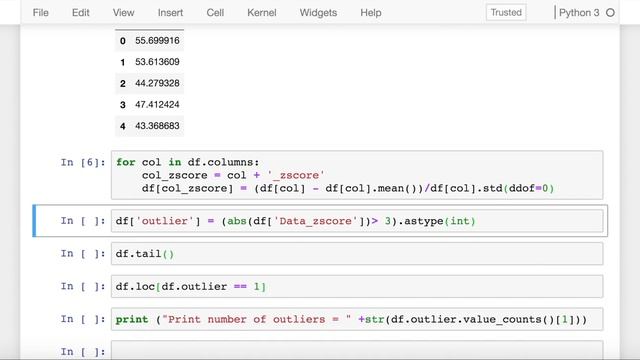The image size is (640, 360).
Task: Click the prompt beside the print cell
Action: point(83,319)
